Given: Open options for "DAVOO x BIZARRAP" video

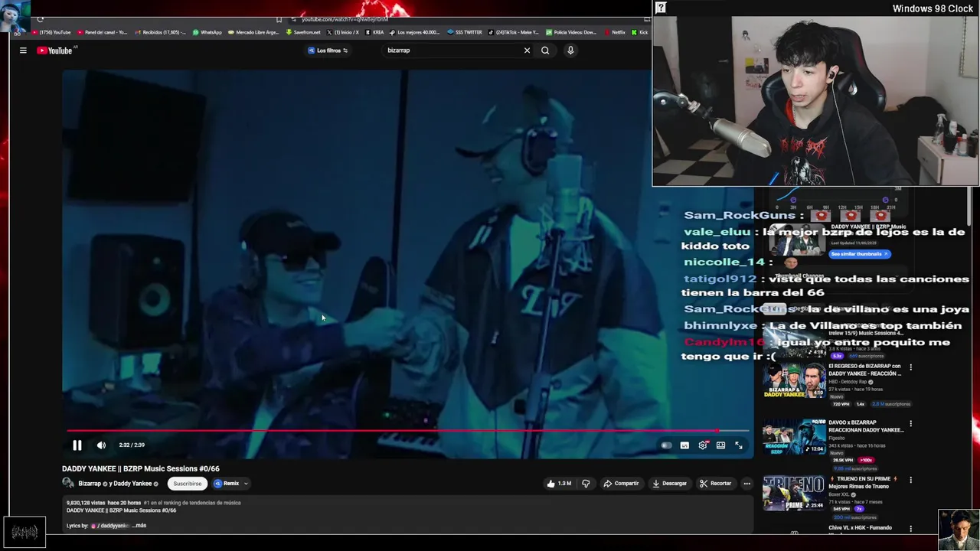Looking at the screenshot, I should 910,423.
